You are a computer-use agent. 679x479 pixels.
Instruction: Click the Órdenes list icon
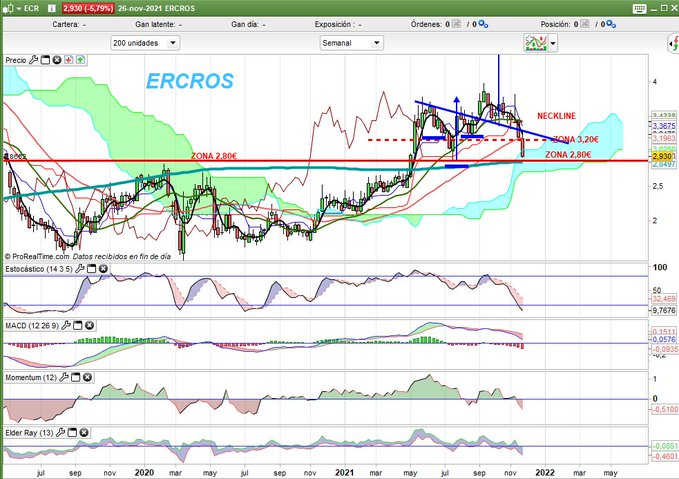click(456, 24)
